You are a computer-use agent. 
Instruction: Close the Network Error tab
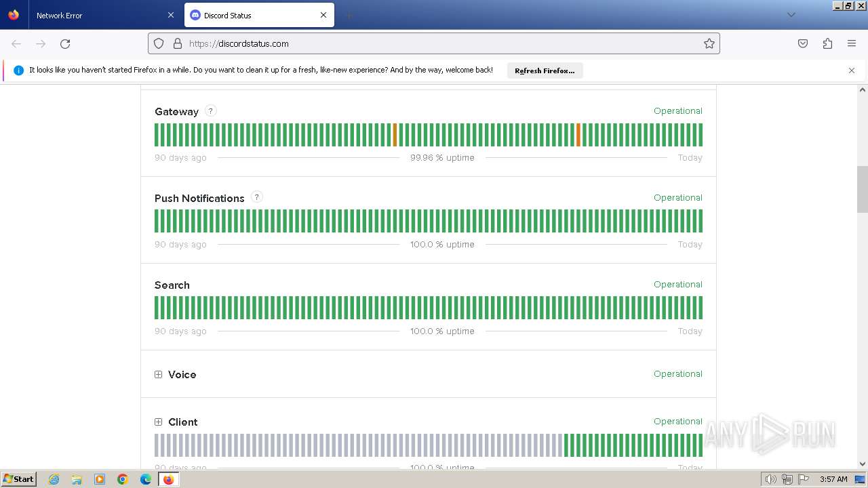tap(171, 15)
